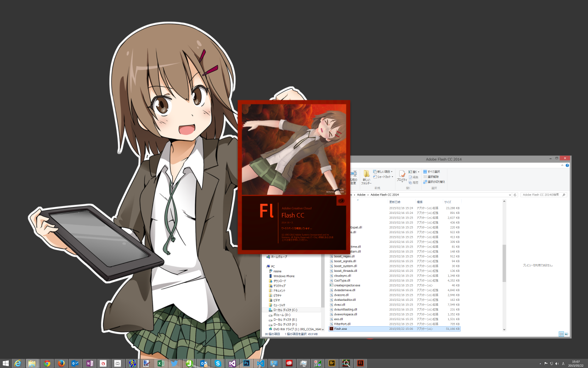The image size is (588, 368).
Task: Open Properties in the Explorer ribbon
Action: tap(402, 176)
